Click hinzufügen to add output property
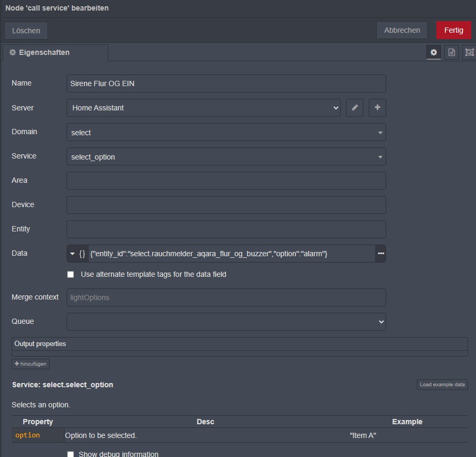 [31, 364]
